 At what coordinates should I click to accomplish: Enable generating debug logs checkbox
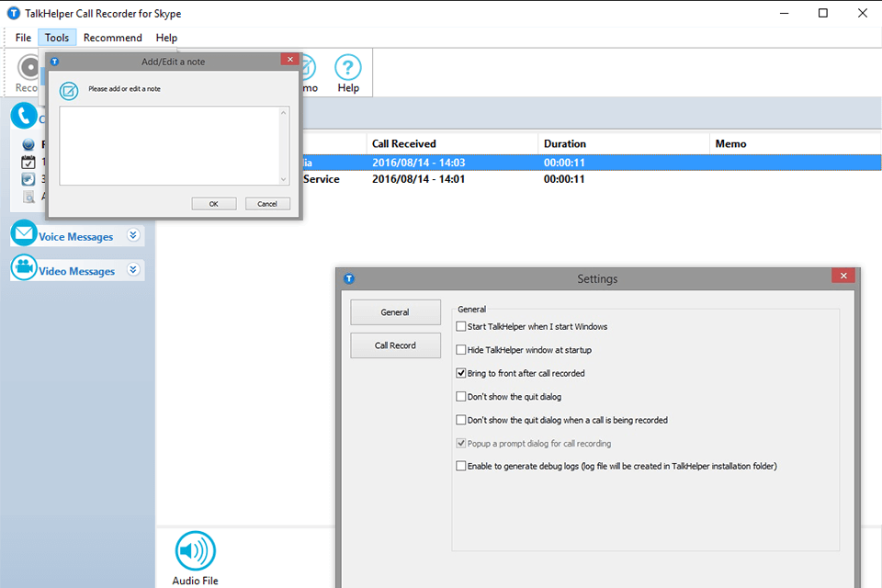(x=460, y=466)
